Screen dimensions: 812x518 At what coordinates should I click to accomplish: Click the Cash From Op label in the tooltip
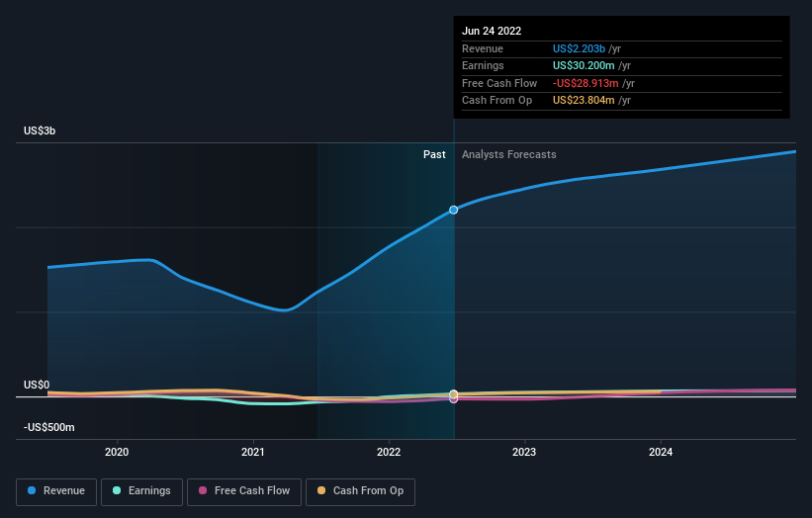click(x=497, y=101)
